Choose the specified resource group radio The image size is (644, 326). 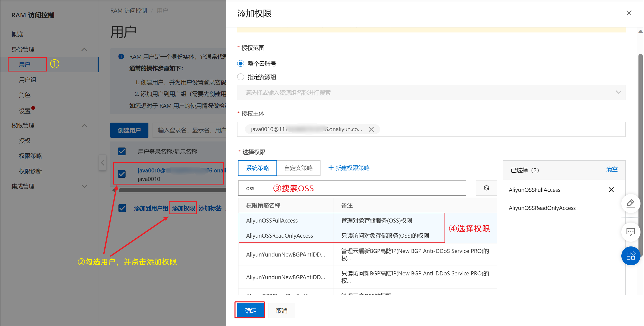pyautogui.click(x=241, y=77)
